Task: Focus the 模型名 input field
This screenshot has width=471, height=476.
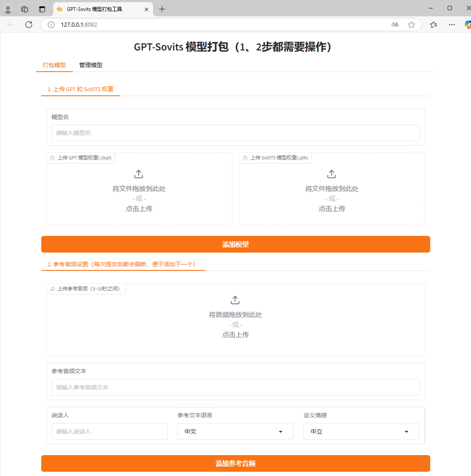Action: [x=235, y=133]
